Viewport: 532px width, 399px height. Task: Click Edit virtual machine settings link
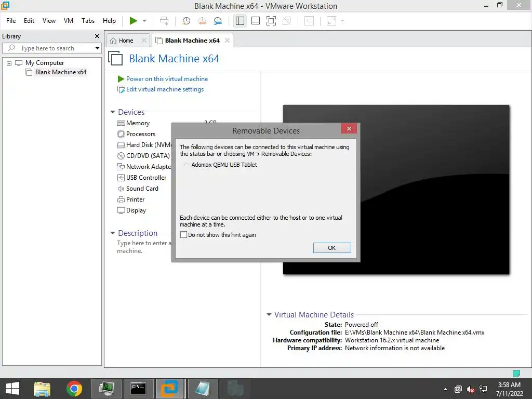165,89
